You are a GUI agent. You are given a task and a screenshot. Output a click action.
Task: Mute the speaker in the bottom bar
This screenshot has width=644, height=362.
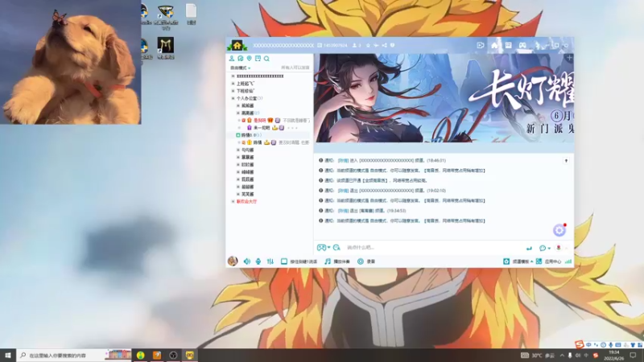pos(247,261)
